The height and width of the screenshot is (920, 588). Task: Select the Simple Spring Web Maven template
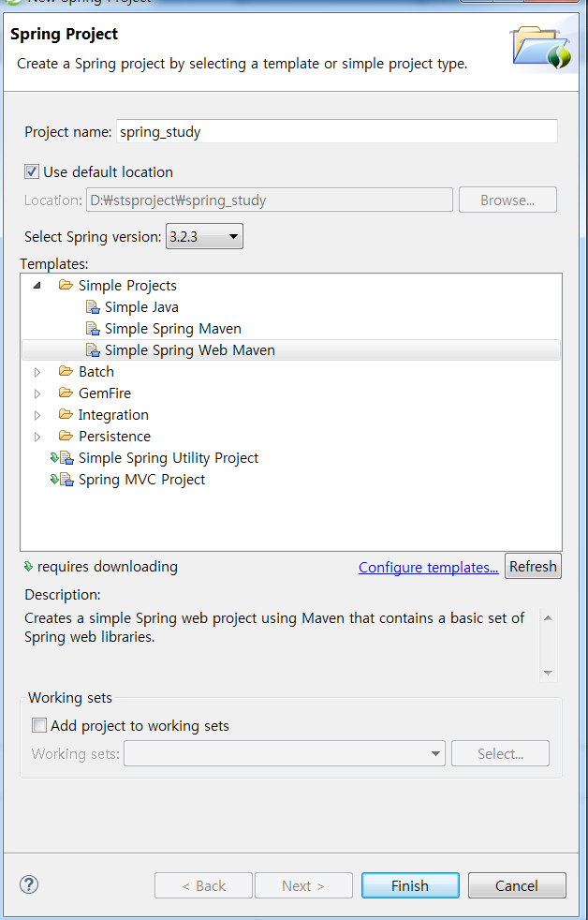[190, 350]
